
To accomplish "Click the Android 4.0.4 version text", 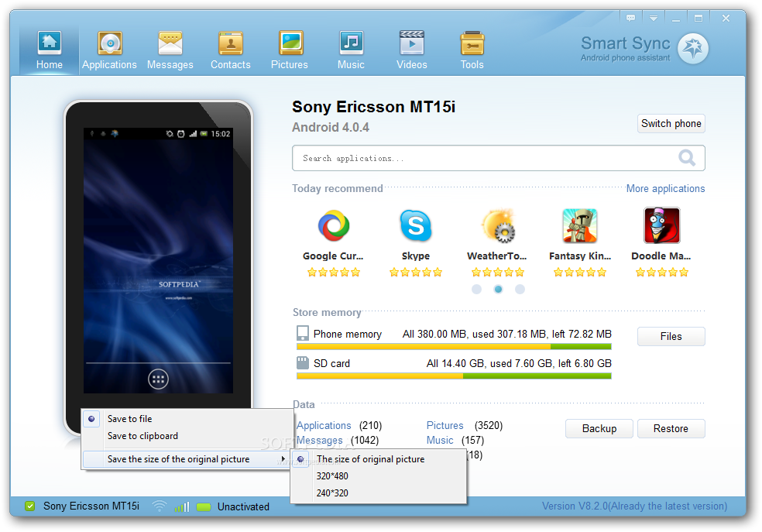I will pos(331,127).
